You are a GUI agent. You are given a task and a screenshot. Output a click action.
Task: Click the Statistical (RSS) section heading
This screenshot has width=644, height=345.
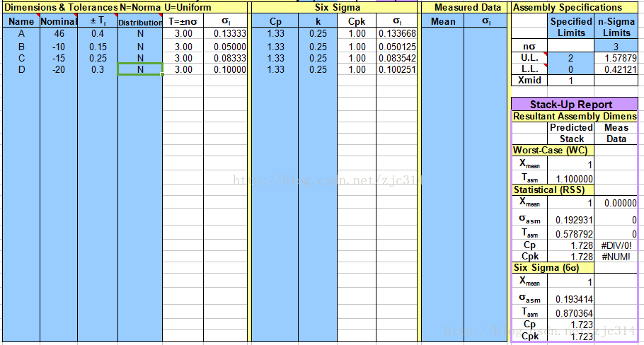553,189
